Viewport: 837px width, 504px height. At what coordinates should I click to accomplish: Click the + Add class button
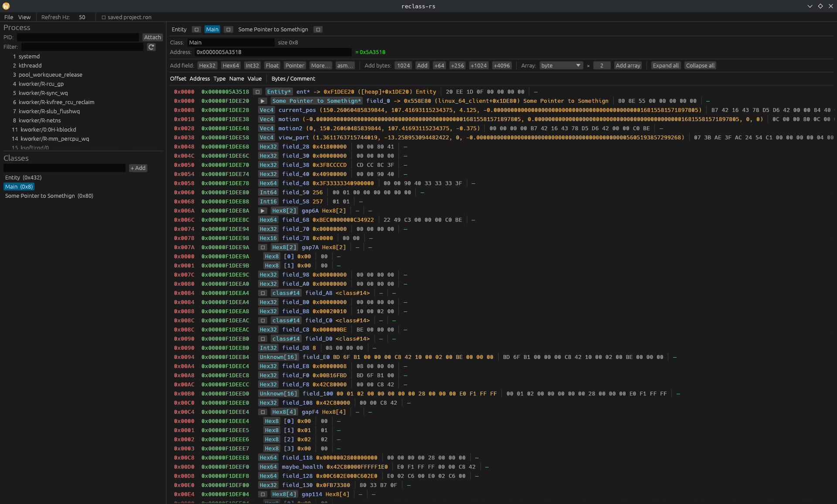pos(138,168)
